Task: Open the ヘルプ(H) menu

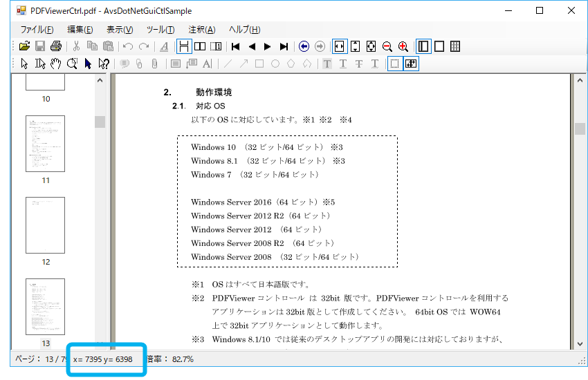Action: click(244, 29)
